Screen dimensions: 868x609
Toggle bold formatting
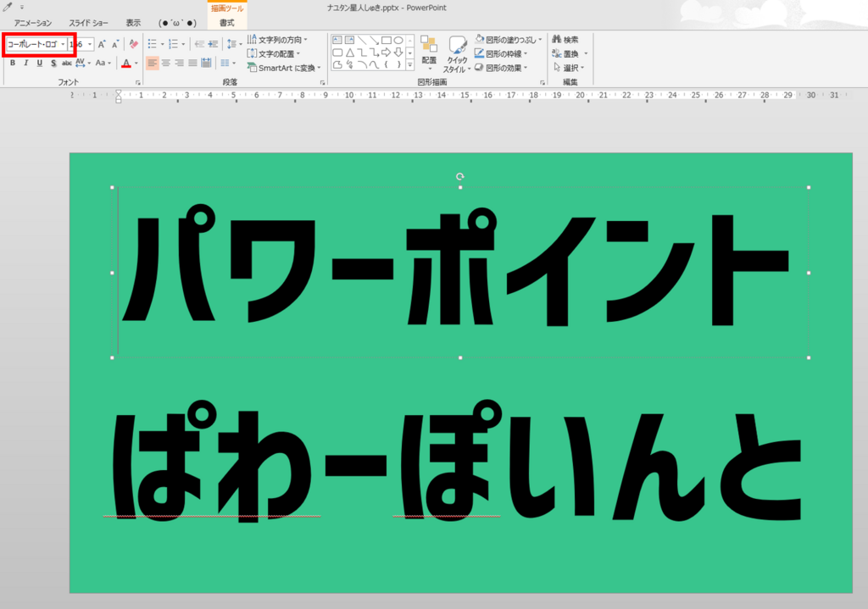click(13, 63)
